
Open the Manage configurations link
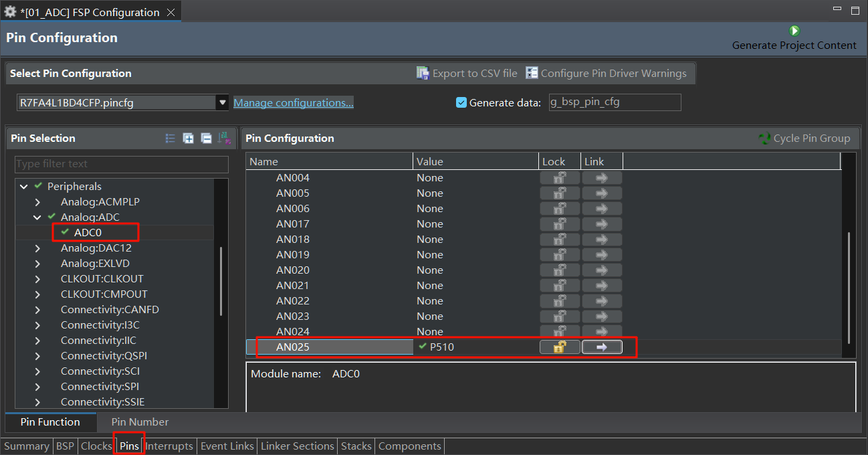(x=293, y=102)
